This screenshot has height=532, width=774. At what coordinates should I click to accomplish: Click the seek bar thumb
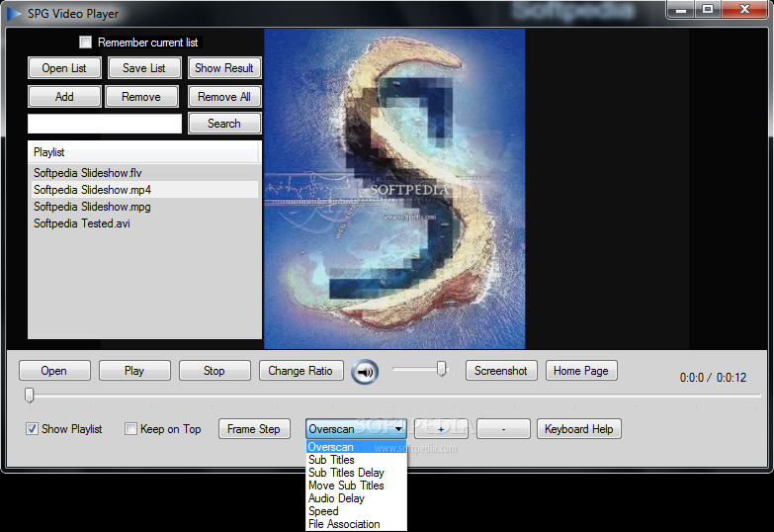click(x=29, y=395)
